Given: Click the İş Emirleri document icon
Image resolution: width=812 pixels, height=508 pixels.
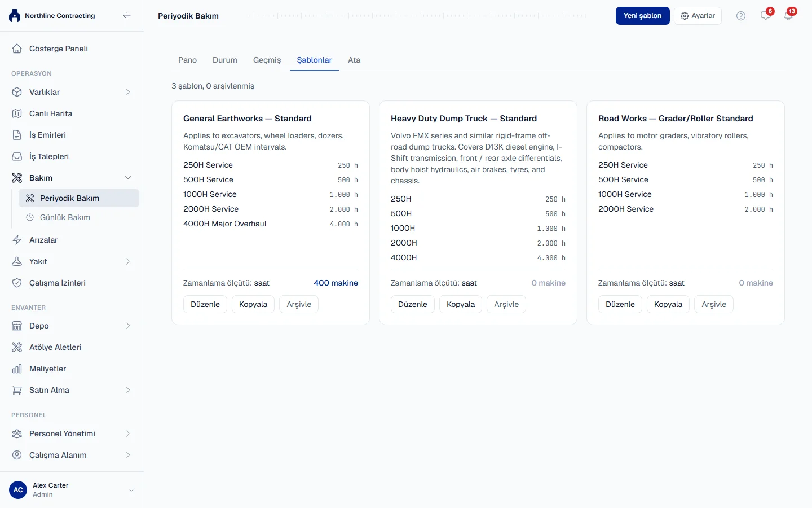Looking at the screenshot, I should click(x=17, y=135).
